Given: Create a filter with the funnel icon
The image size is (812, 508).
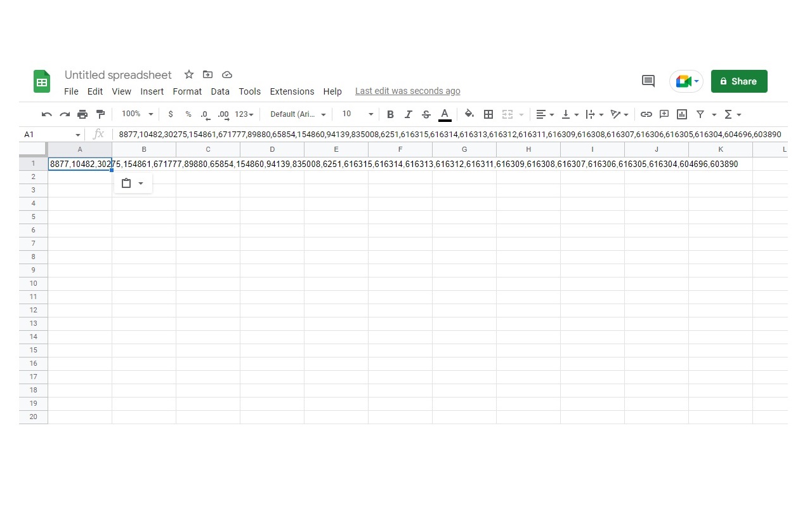Looking at the screenshot, I should pos(700,114).
